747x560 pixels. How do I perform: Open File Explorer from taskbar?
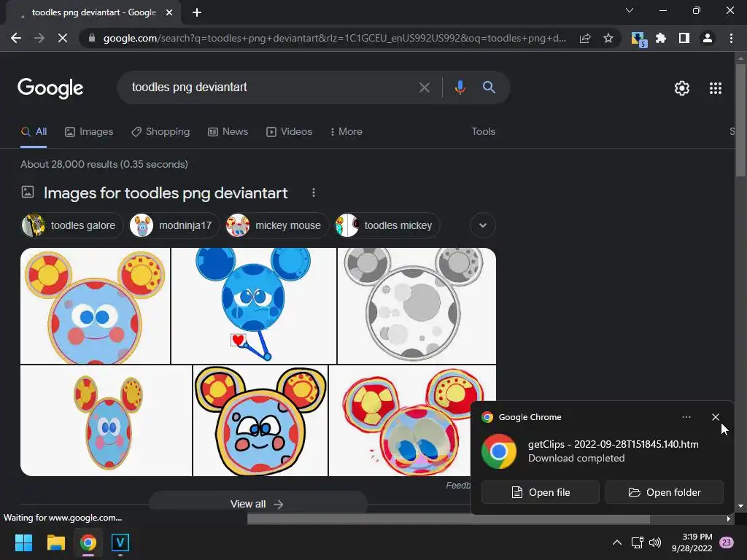coord(55,542)
